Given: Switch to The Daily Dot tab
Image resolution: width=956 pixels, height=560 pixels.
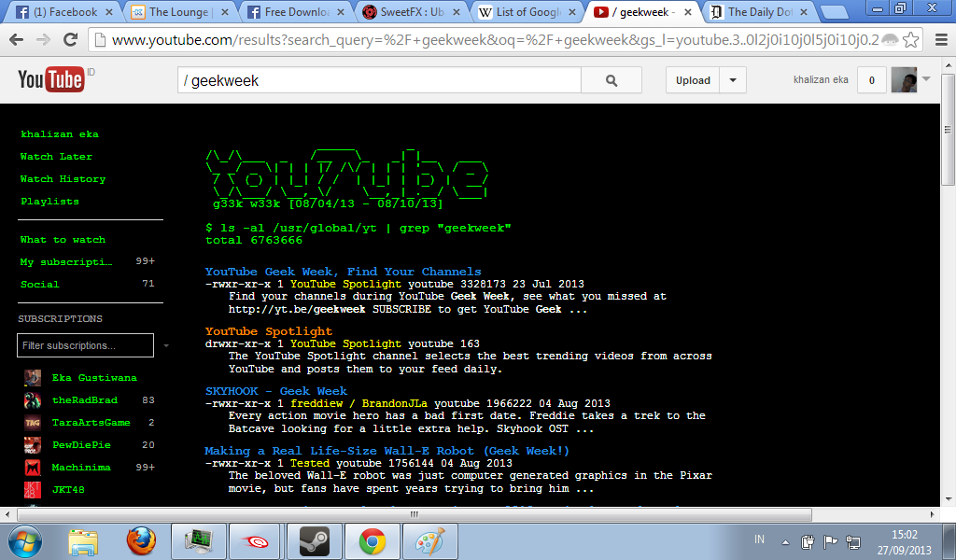Looking at the screenshot, I should click(758, 11).
